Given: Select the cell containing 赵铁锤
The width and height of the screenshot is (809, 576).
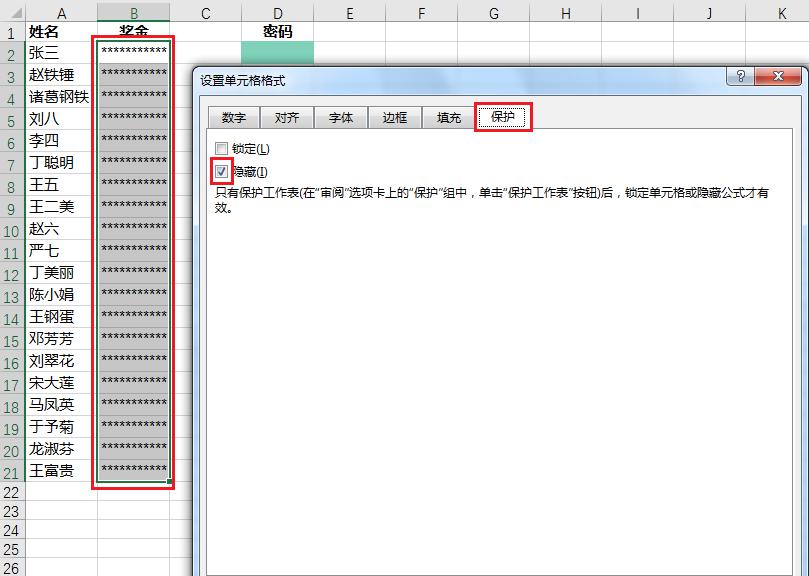Looking at the screenshot, I should [61, 75].
